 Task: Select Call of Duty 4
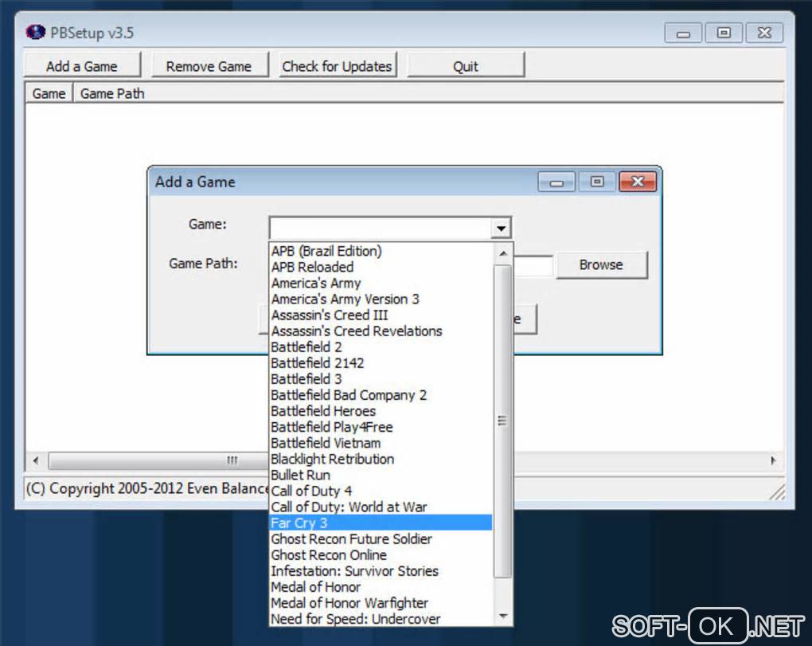point(381,491)
